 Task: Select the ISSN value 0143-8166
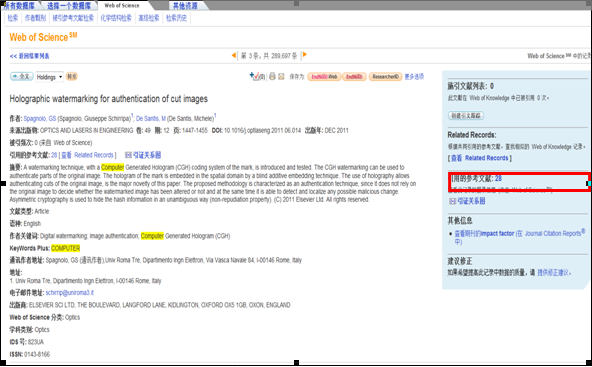(37, 355)
